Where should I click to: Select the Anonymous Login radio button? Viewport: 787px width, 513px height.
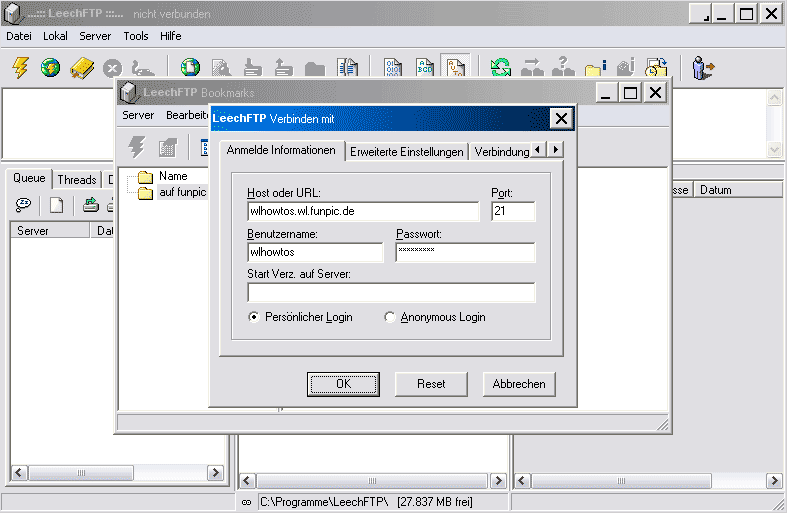389,317
